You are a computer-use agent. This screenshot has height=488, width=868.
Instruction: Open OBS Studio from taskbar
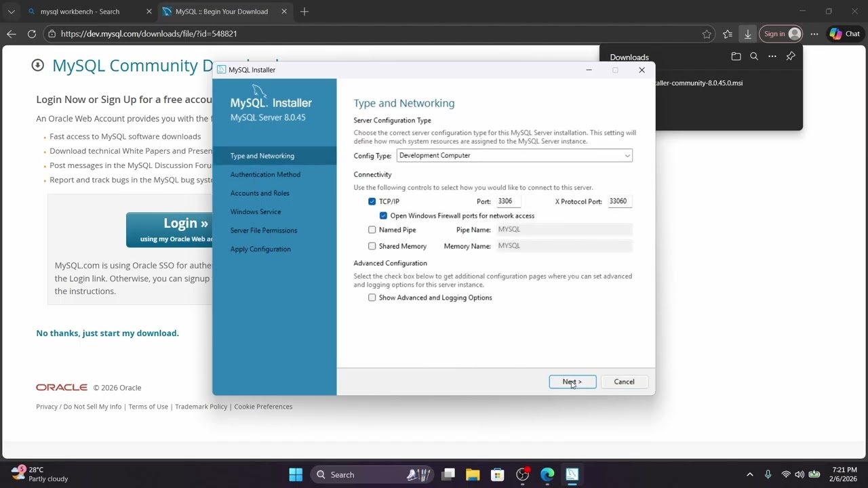click(x=522, y=474)
